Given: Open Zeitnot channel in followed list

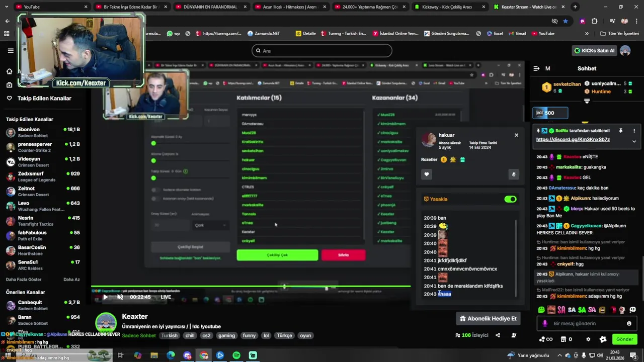Looking at the screenshot, I should [43, 192].
